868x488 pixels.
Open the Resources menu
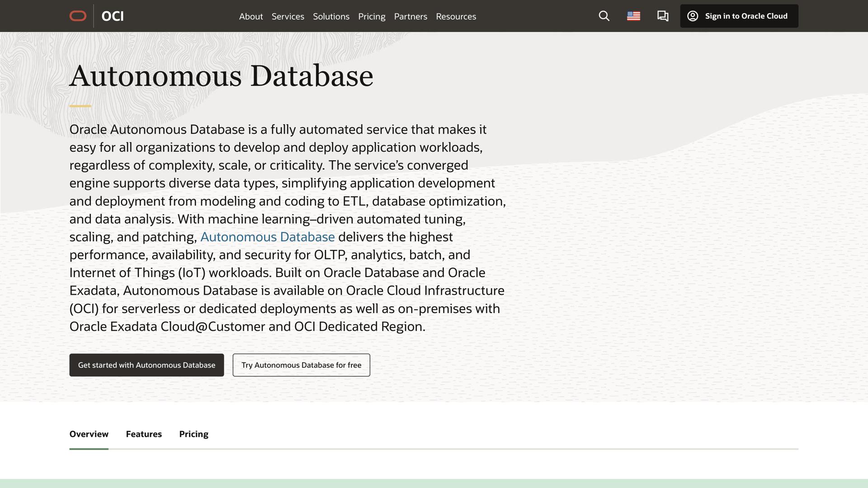pyautogui.click(x=456, y=17)
